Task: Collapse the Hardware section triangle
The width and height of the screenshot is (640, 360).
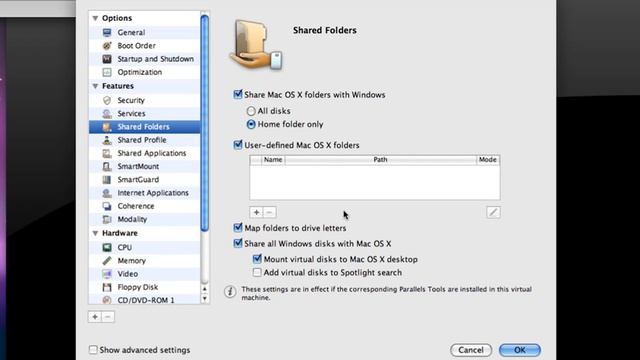Action: (x=95, y=233)
